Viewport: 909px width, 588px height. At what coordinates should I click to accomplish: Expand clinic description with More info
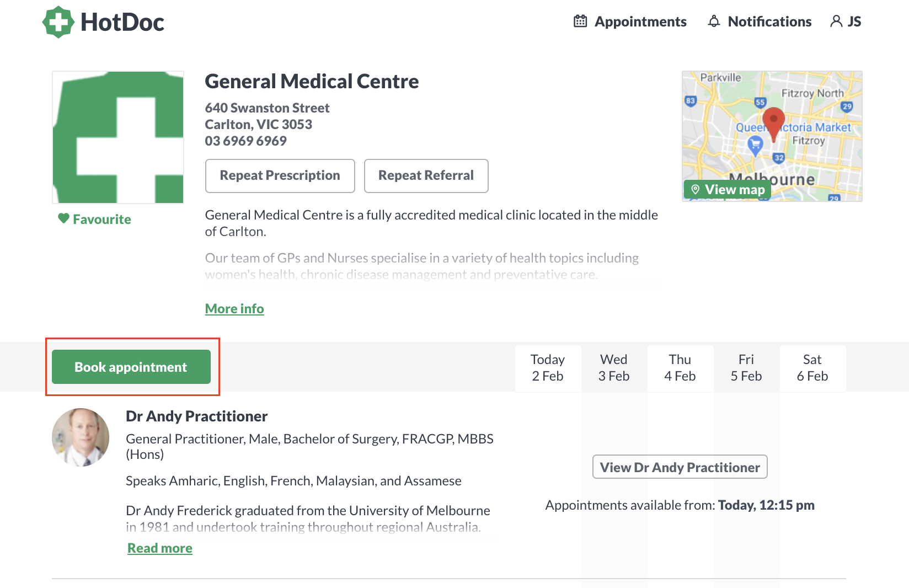pyautogui.click(x=234, y=309)
